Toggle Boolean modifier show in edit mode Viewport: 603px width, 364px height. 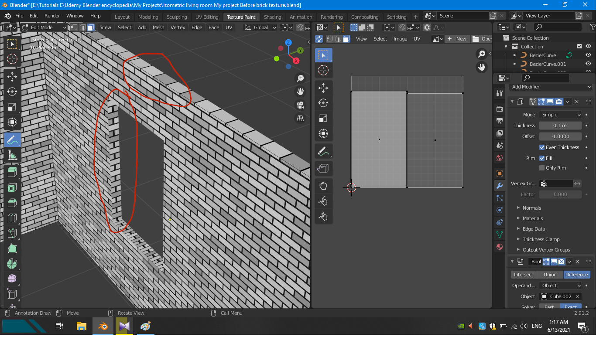[x=546, y=262]
